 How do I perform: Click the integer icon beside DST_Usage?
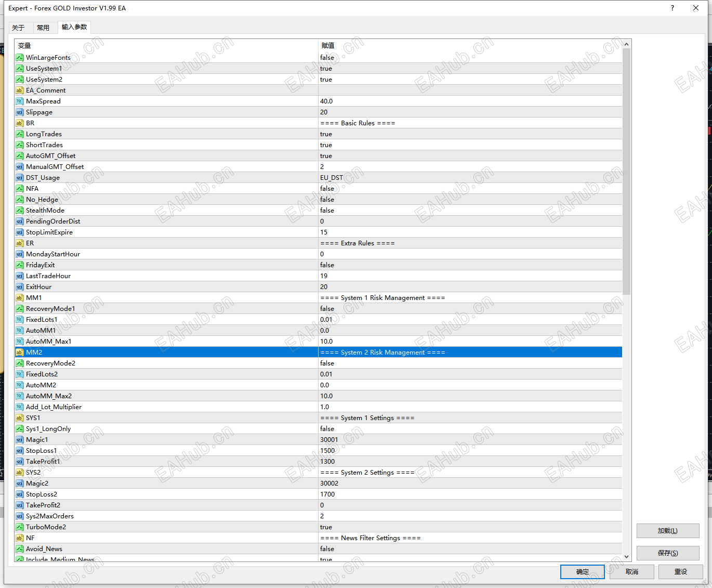pos(20,178)
